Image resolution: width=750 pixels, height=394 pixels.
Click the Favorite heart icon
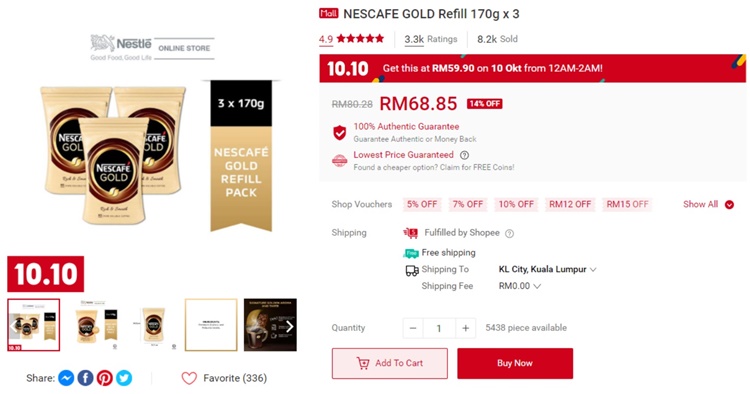point(189,378)
